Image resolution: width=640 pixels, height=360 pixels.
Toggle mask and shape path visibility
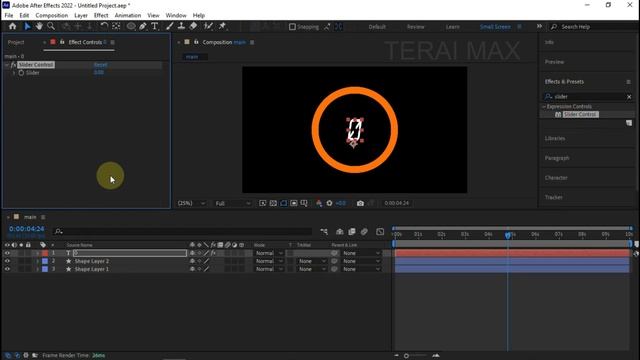coord(284,203)
